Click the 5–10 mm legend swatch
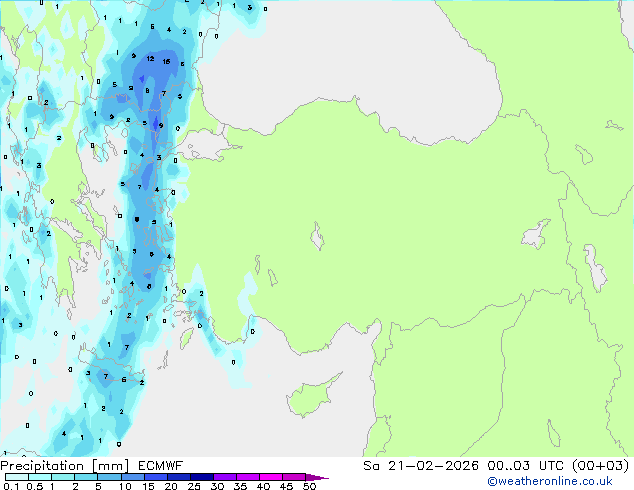634x490 pixels. tap(109, 477)
